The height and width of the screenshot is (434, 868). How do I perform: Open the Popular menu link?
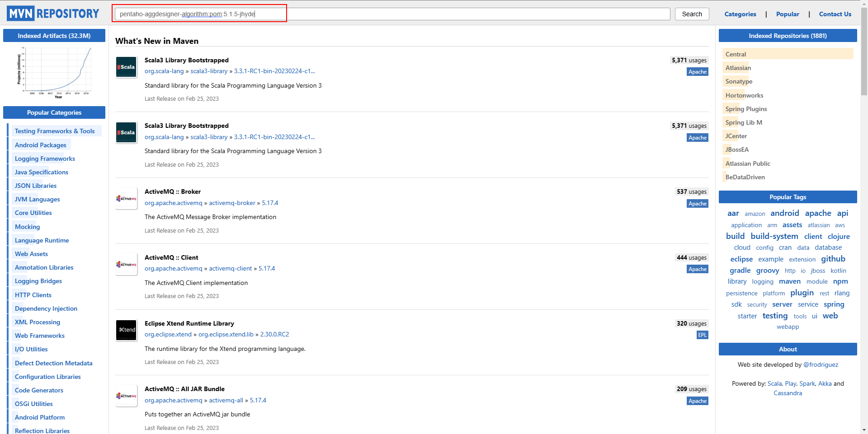pyautogui.click(x=788, y=14)
